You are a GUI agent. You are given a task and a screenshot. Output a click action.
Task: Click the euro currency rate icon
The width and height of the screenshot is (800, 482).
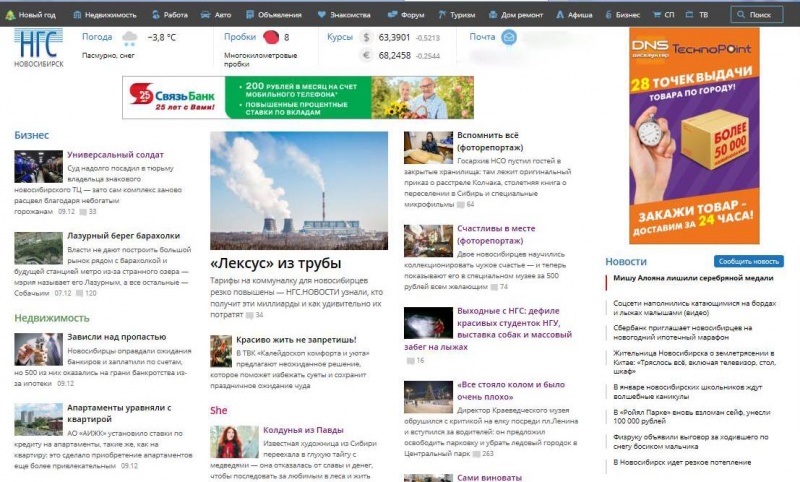(x=366, y=55)
